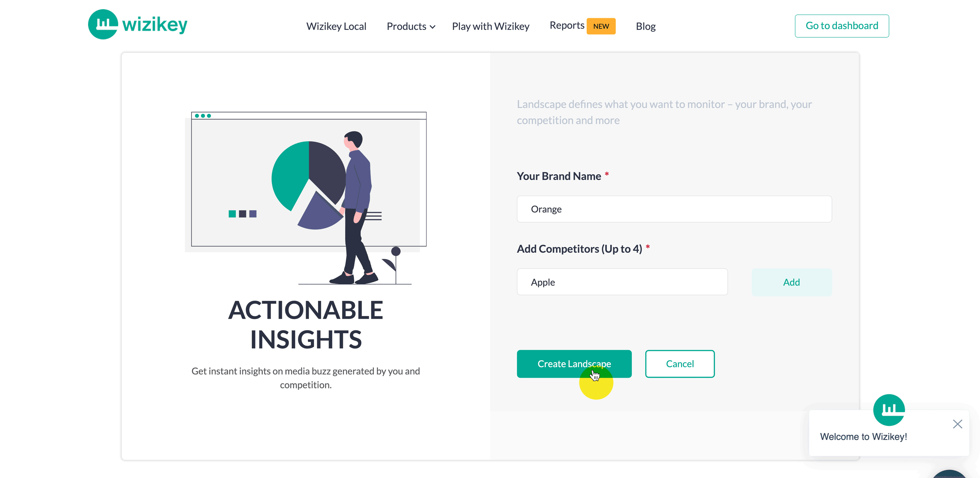Click the Go to dashboard button
The image size is (980, 478).
[841, 26]
